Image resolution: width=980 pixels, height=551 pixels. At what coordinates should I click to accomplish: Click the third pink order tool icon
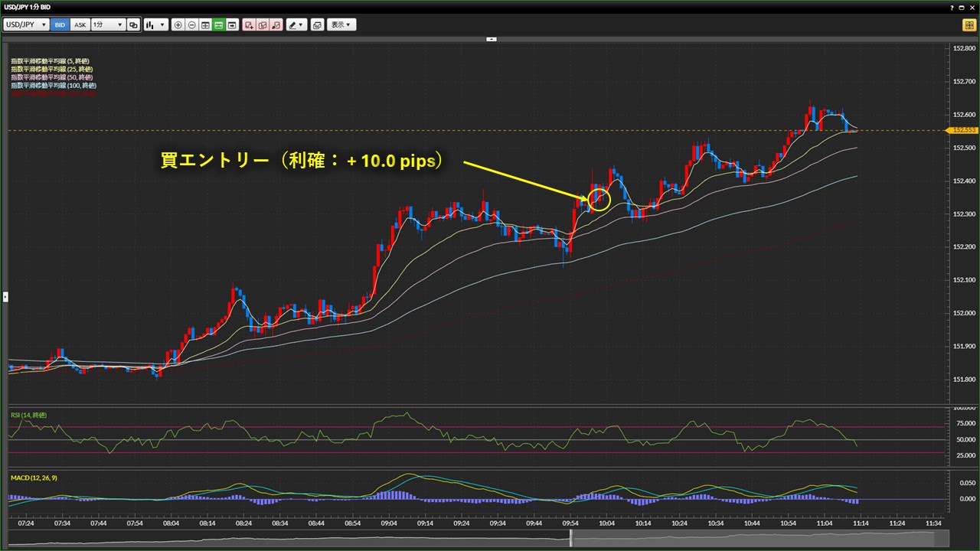[276, 24]
